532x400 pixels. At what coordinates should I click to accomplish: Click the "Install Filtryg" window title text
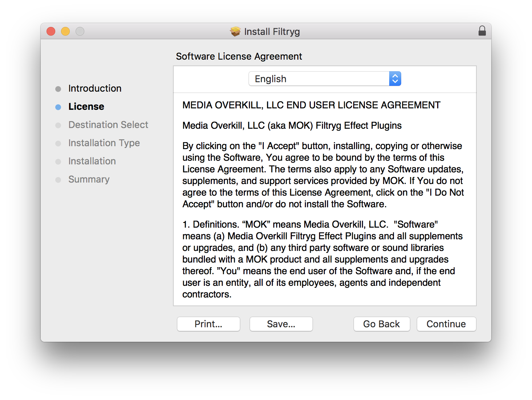pos(272,32)
